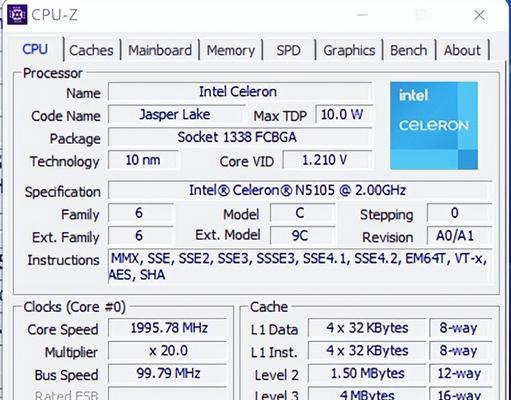The image size is (511, 400).
Task: Select the CPU tab
Action: 35,49
